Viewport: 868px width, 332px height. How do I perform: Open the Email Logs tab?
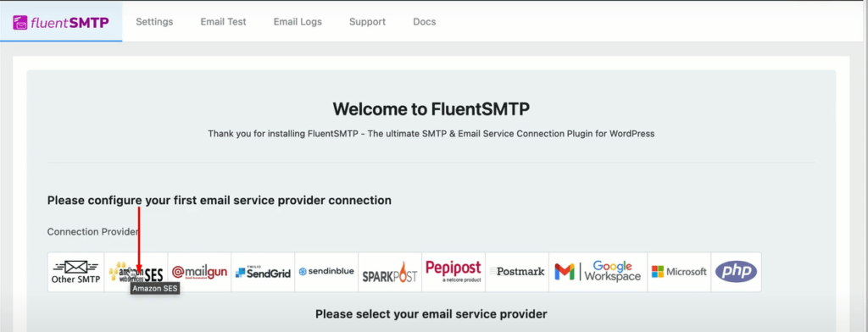pos(298,22)
